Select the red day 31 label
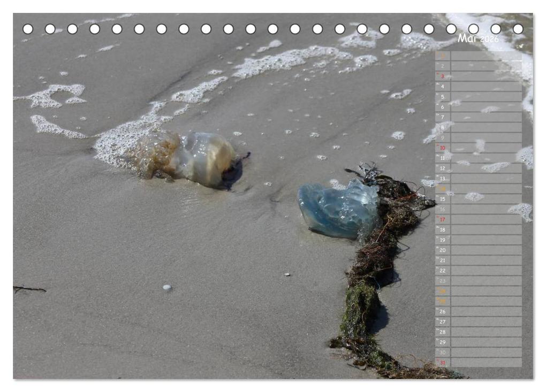Viewport: 546px width, 392px height. coord(442,363)
